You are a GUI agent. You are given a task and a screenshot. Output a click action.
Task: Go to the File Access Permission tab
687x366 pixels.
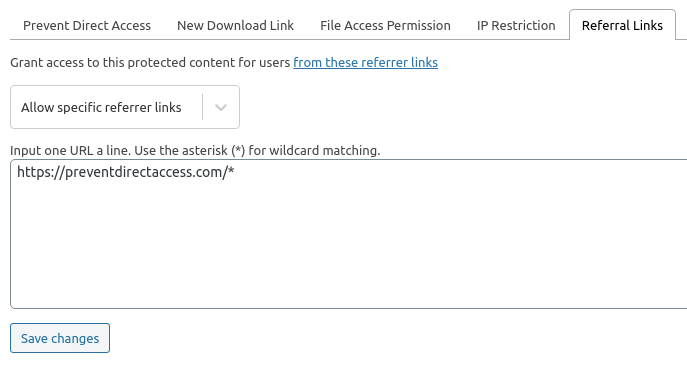(x=385, y=25)
